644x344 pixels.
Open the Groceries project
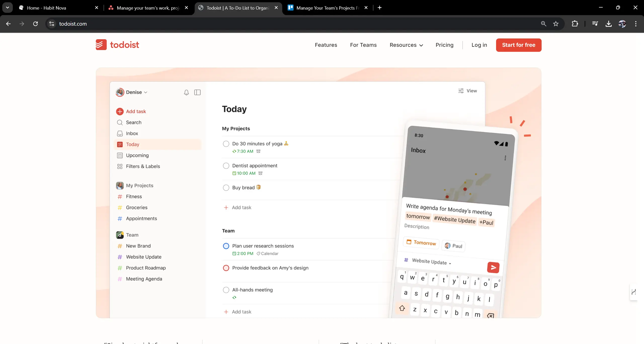[137, 208]
